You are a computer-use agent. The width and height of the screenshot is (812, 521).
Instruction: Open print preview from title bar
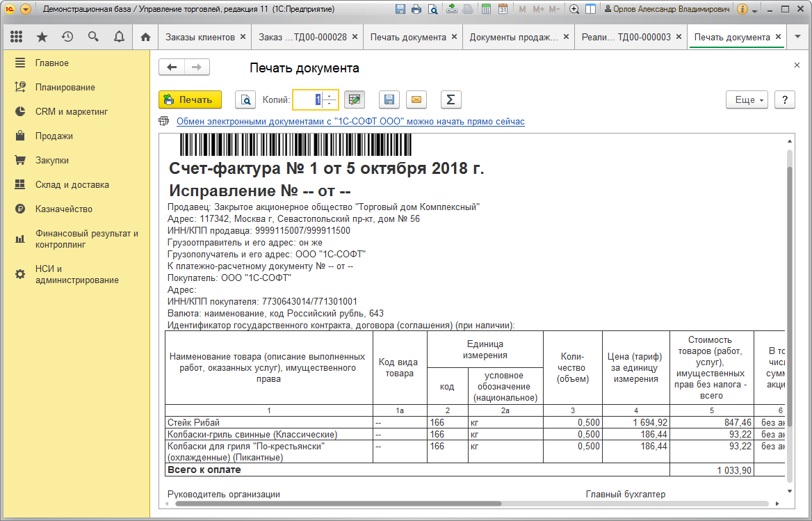click(x=432, y=9)
